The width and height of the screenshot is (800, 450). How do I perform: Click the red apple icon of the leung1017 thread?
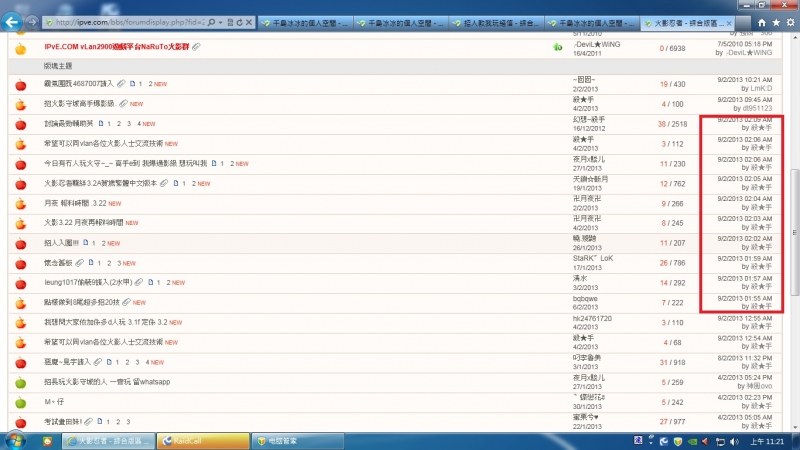(20, 283)
